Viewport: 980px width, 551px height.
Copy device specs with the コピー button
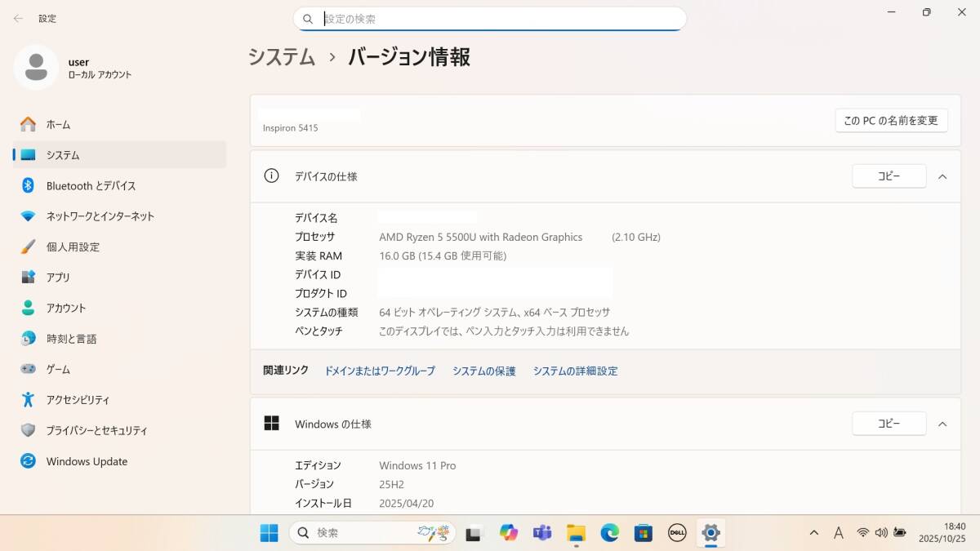pyautogui.click(x=889, y=176)
